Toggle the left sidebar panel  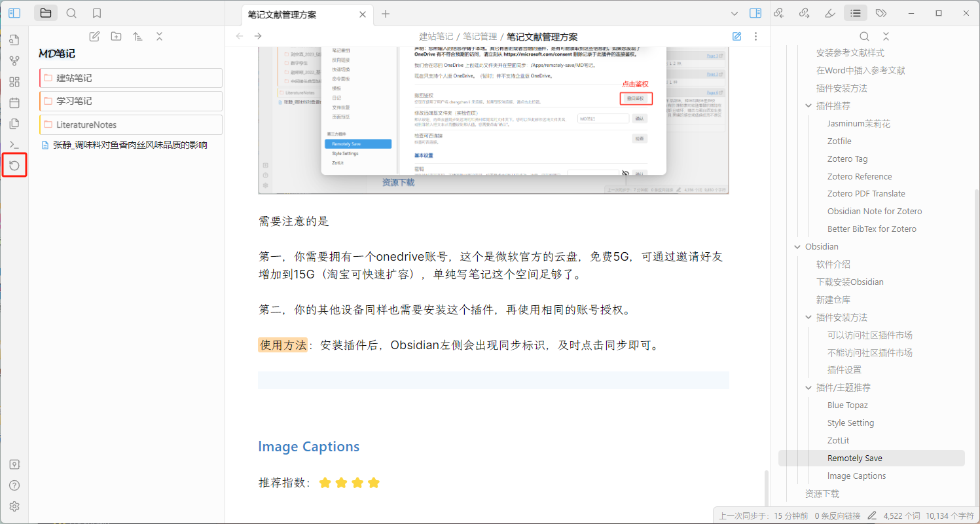14,12
